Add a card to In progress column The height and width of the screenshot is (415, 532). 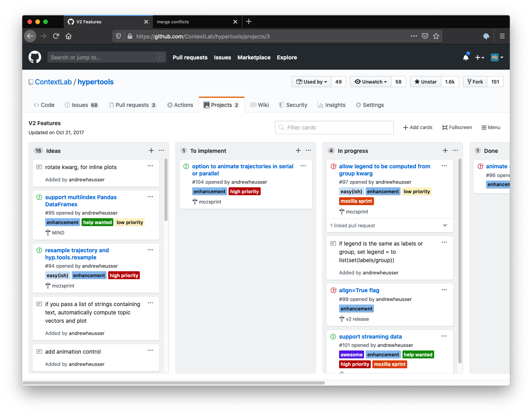point(445,150)
